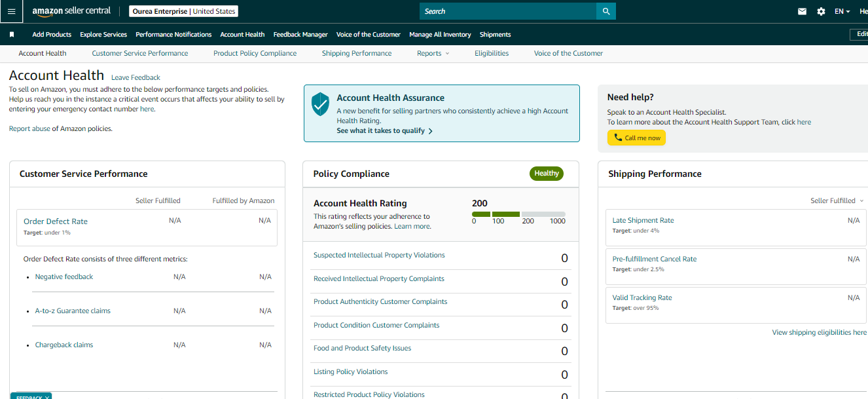Click the Account Health Rating value 200

[x=480, y=203]
